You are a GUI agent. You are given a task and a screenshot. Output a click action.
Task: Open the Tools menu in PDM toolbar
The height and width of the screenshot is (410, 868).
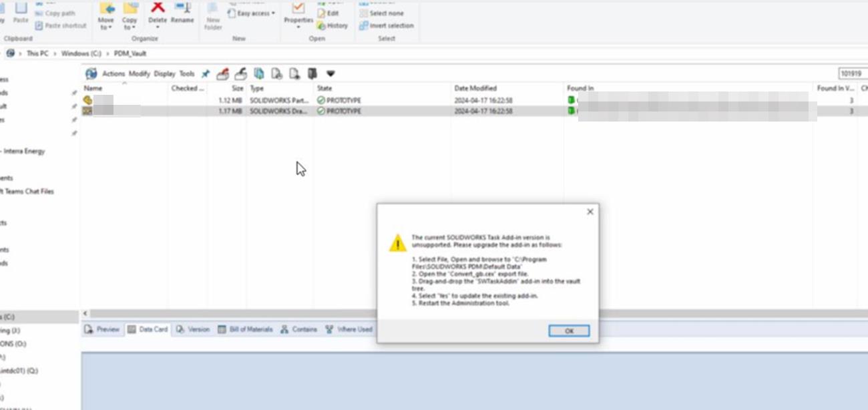[x=187, y=74]
